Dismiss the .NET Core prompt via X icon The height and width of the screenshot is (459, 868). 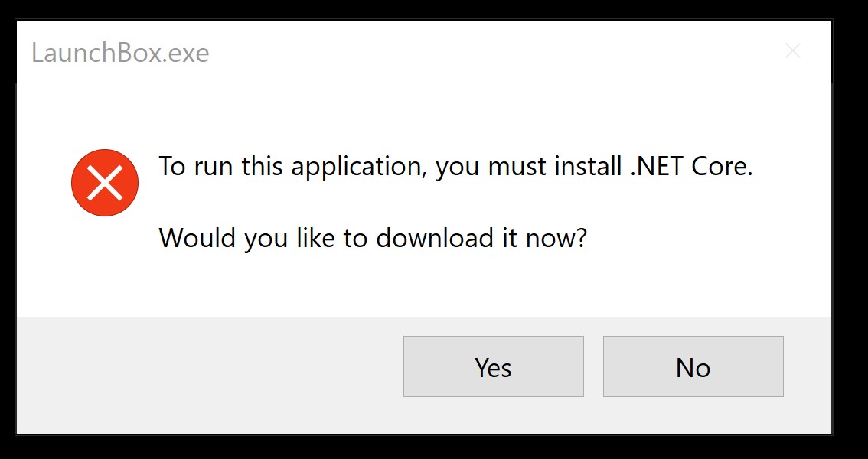tap(793, 51)
